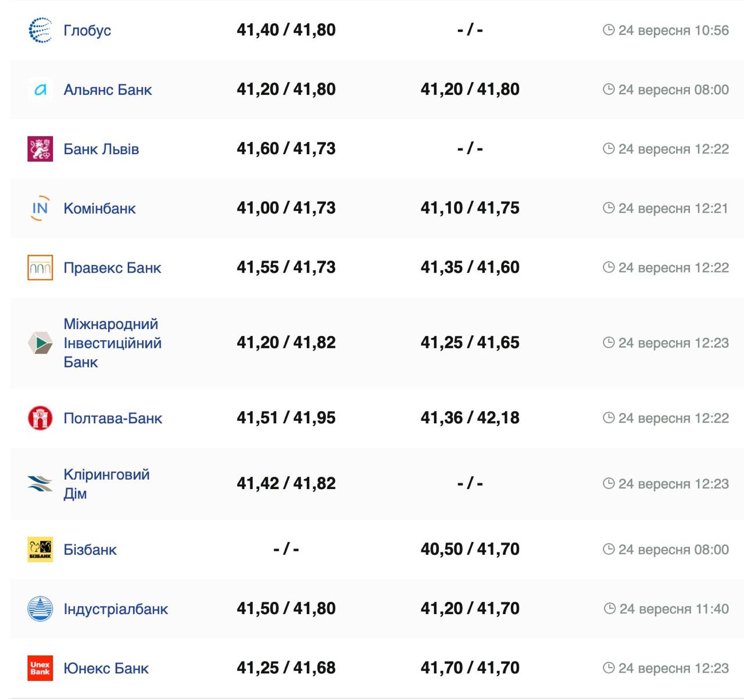Click the clock icon in Бізбанк row
The image size is (744, 700).
click(x=609, y=549)
